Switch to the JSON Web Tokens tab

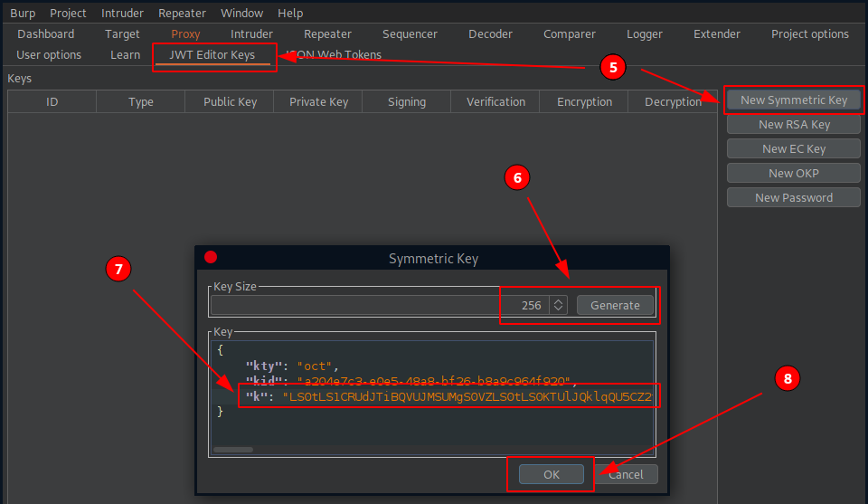334,55
